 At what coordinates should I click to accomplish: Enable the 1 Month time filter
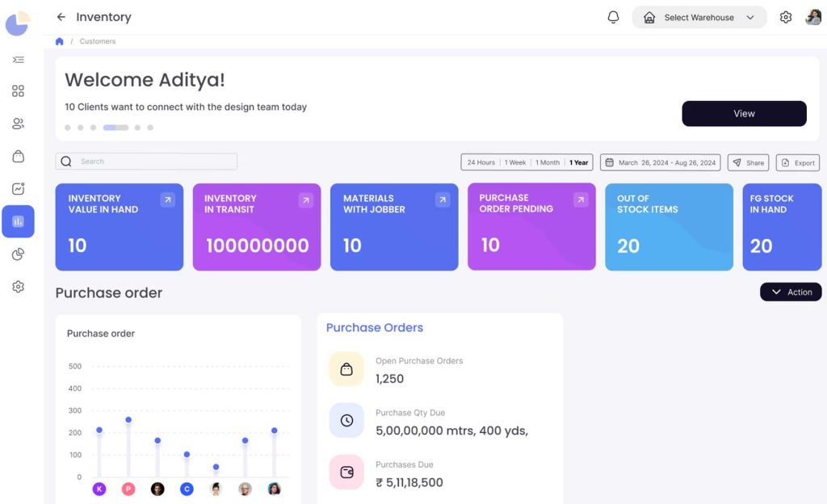pos(547,162)
